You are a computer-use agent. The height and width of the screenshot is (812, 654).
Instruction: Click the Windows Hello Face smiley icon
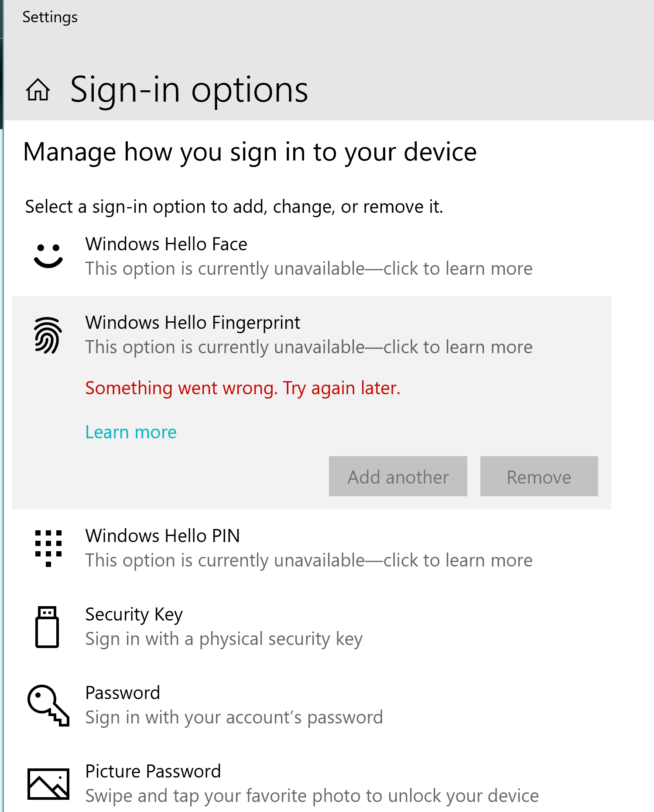pos(49,255)
